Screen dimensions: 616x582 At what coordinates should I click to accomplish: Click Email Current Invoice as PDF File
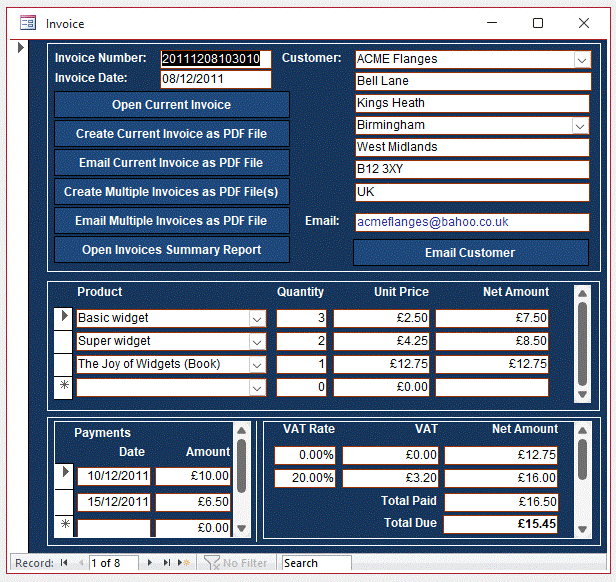pyautogui.click(x=172, y=163)
